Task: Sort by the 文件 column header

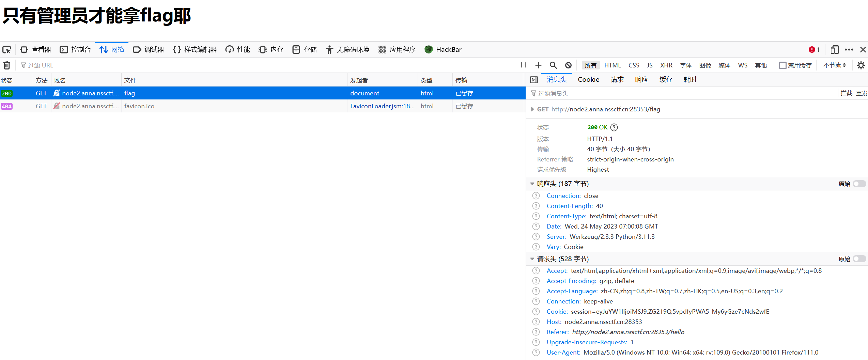Action: 234,80
